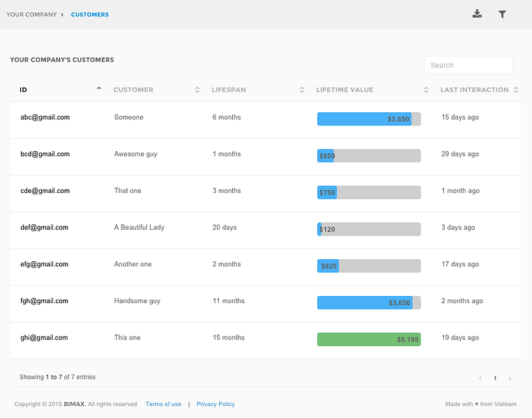
Task: Click the 2 months ago cell
Action: click(462, 301)
